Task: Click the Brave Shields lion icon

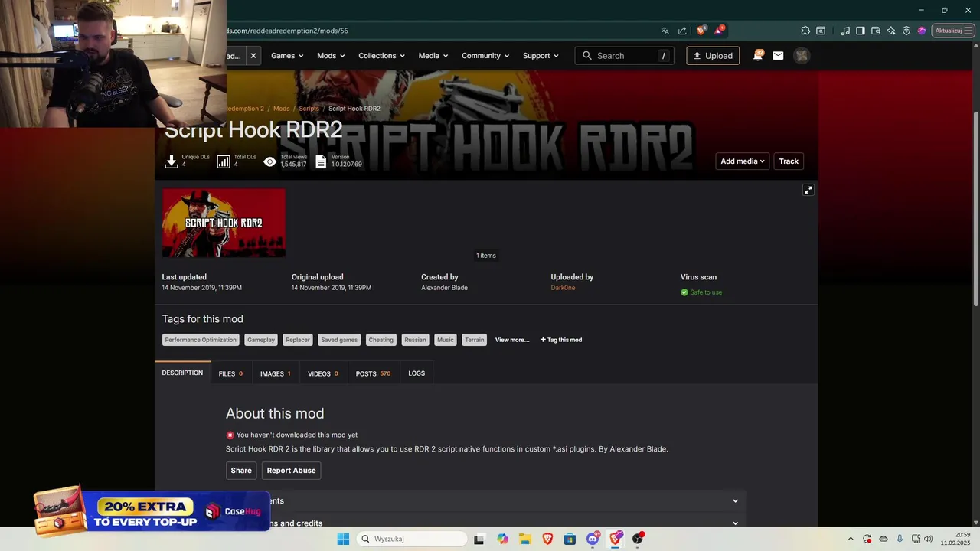Action: click(701, 31)
